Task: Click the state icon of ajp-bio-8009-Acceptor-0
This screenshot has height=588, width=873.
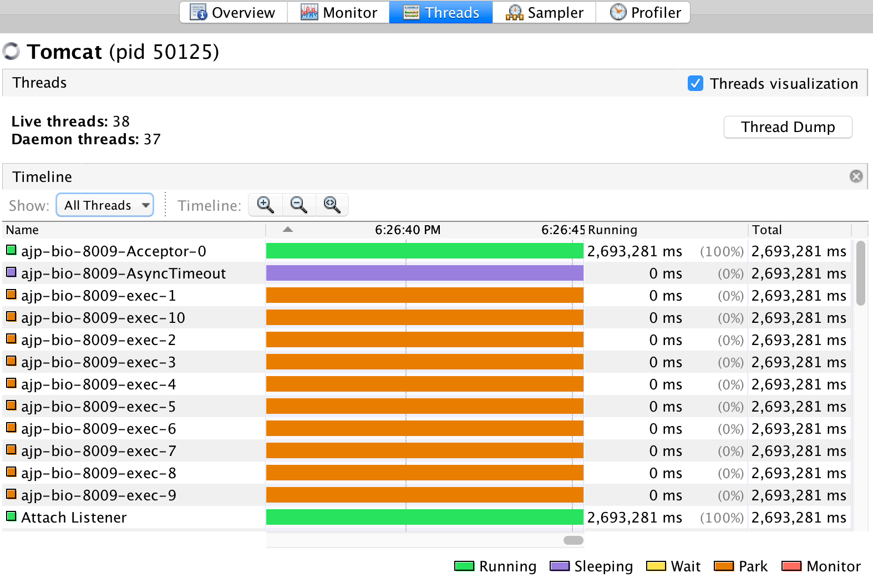Action: tap(11, 250)
